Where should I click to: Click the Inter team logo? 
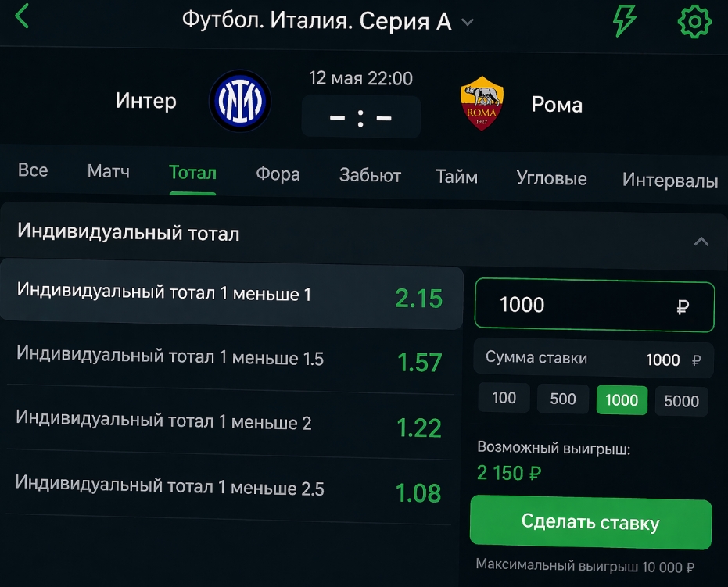pos(239,101)
